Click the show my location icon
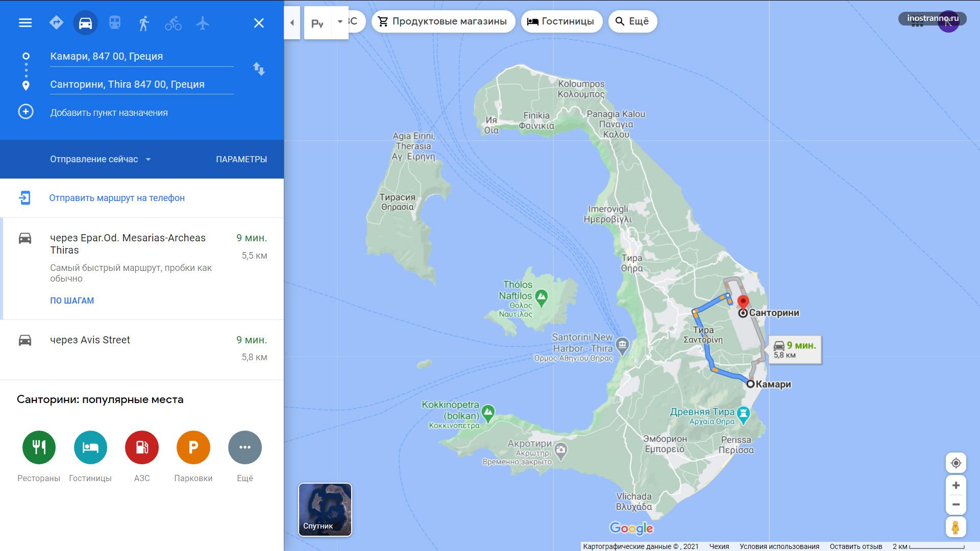The width and height of the screenshot is (980, 551). 956,463
